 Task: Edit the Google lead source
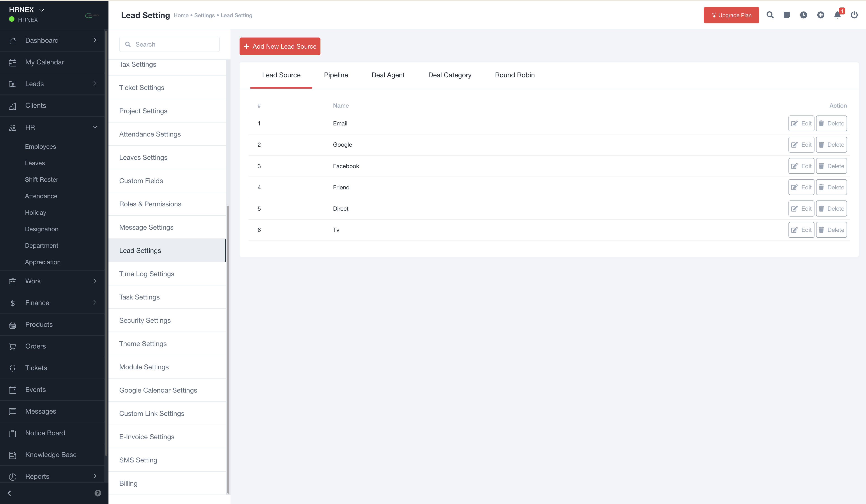pos(801,145)
